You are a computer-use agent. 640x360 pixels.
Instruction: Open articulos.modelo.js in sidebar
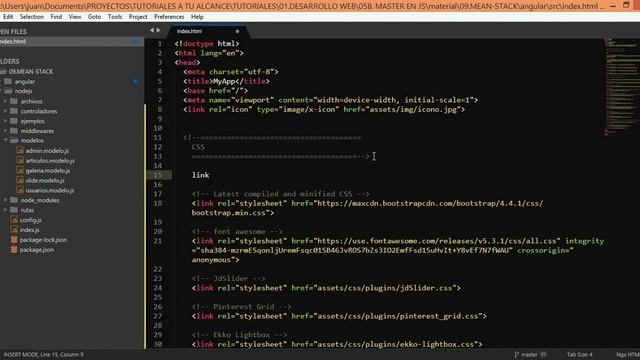(x=50, y=160)
